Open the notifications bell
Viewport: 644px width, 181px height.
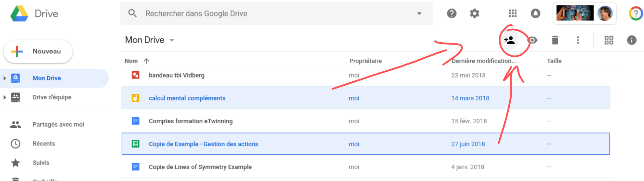[535, 14]
